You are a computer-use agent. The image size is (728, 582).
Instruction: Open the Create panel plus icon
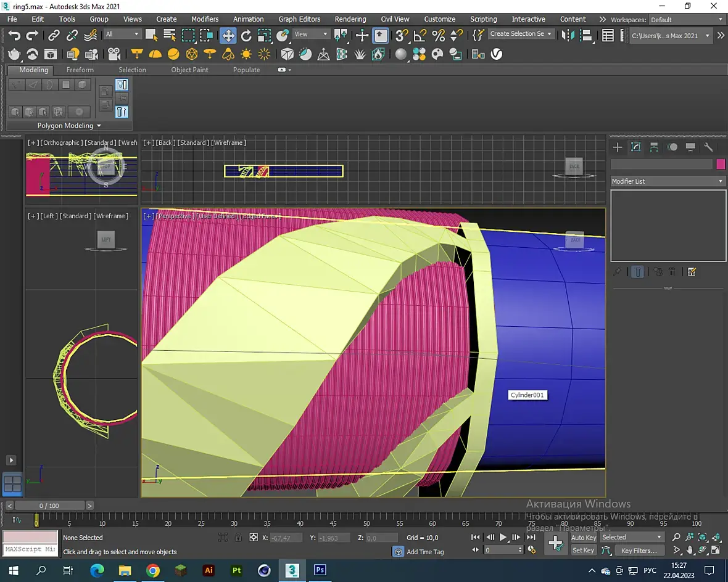click(618, 147)
